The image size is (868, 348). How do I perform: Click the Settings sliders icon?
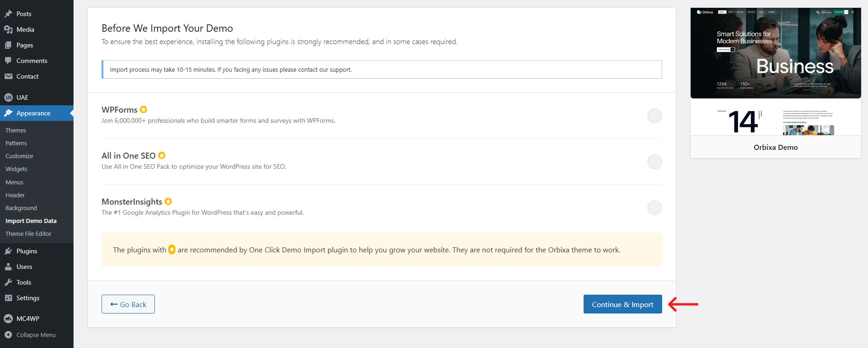[x=8, y=298]
